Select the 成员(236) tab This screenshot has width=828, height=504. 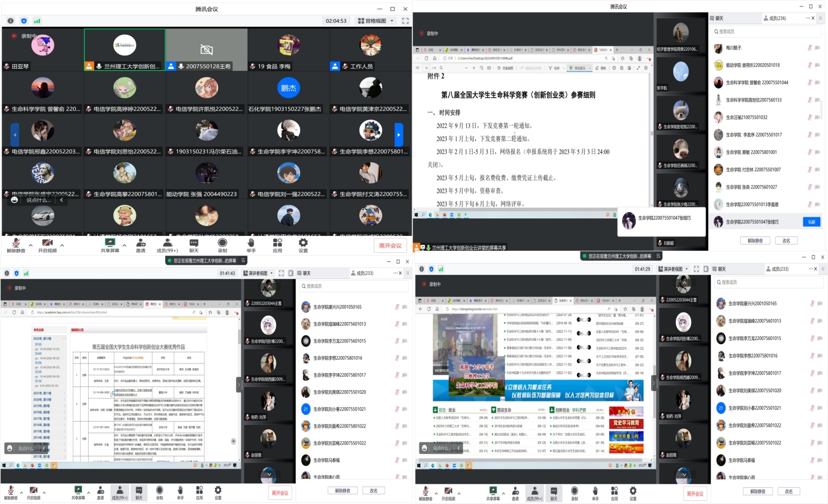pyautogui.click(x=775, y=18)
